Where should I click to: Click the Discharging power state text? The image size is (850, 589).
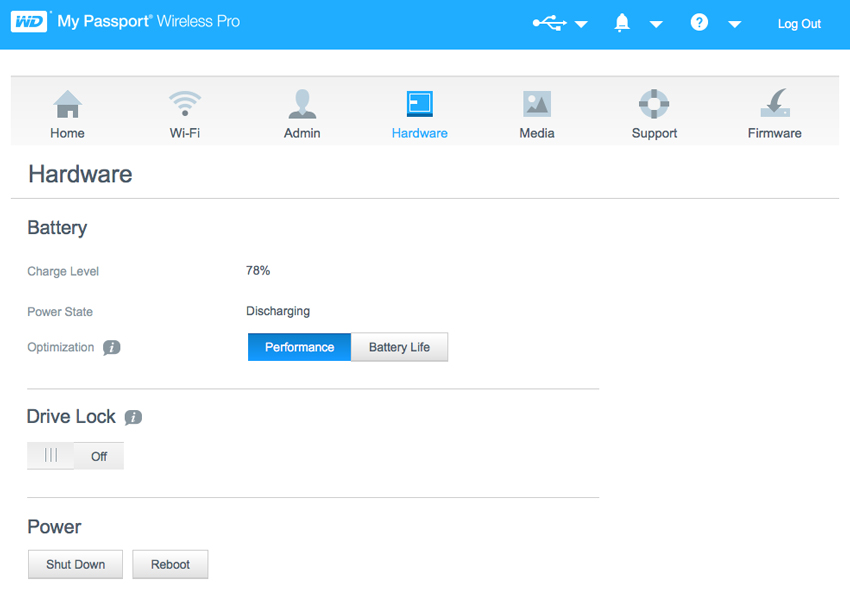click(278, 311)
